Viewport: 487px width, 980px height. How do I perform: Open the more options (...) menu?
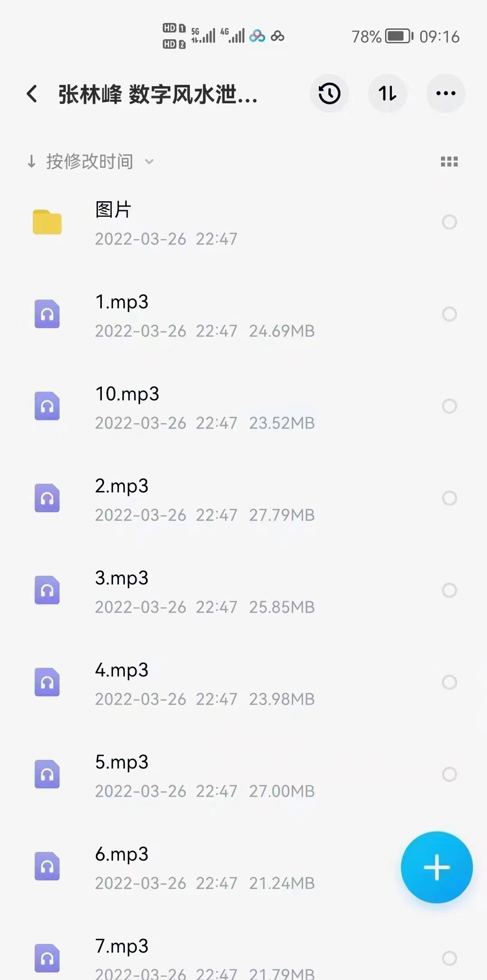tap(446, 93)
